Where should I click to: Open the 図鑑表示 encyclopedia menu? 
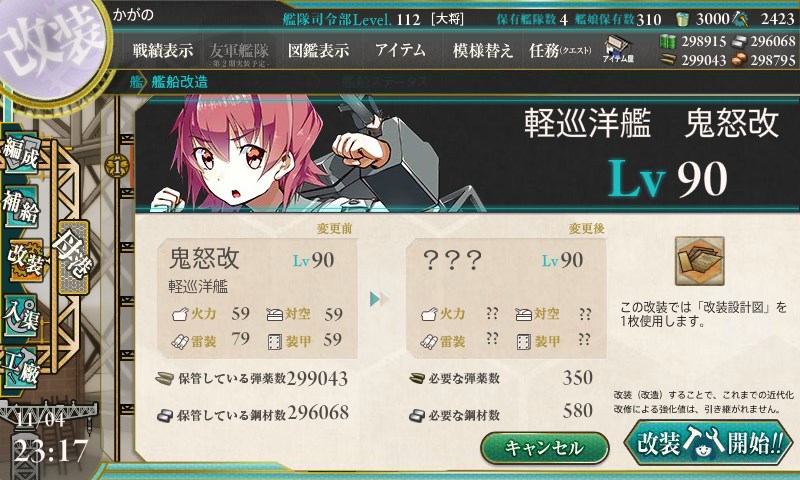pos(318,50)
